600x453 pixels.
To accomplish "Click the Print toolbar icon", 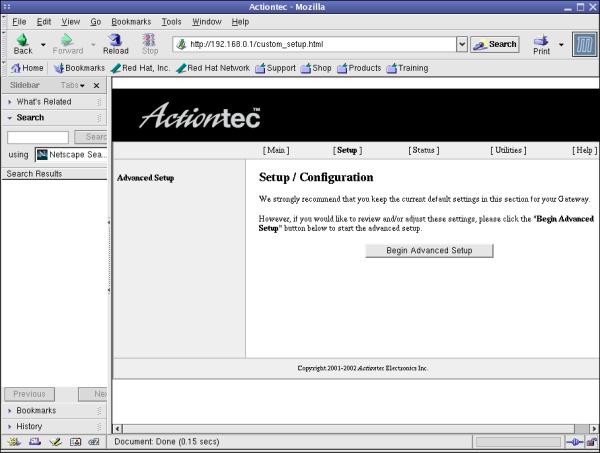I will [x=541, y=40].
